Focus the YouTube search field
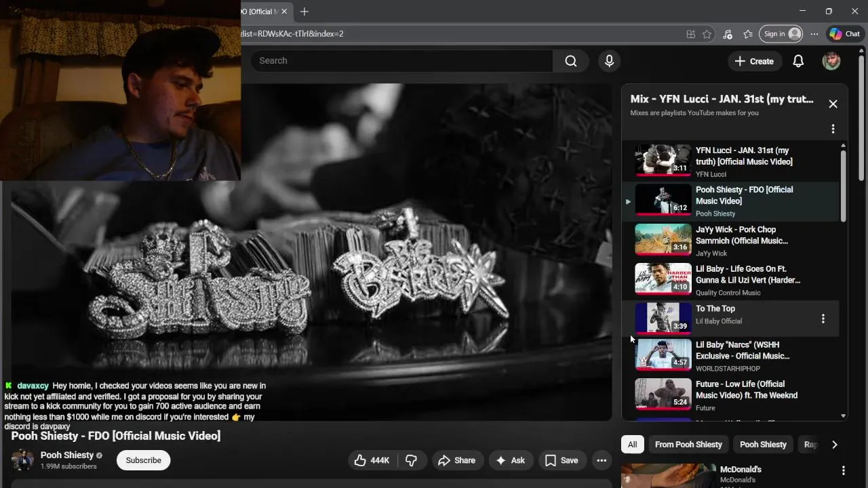This screenshot has height=488, width=868. pyautogui.click(x=401, y=61)
